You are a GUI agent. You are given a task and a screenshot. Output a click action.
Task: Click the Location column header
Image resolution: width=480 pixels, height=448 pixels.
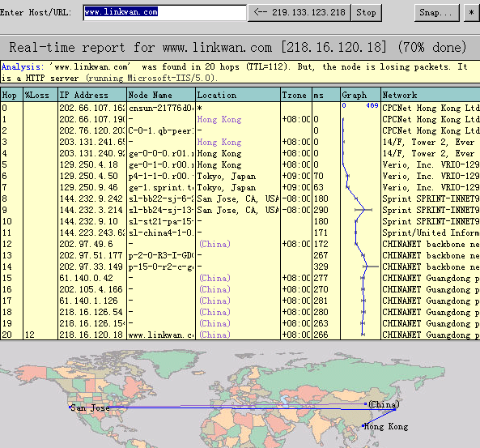click(238, 95)
